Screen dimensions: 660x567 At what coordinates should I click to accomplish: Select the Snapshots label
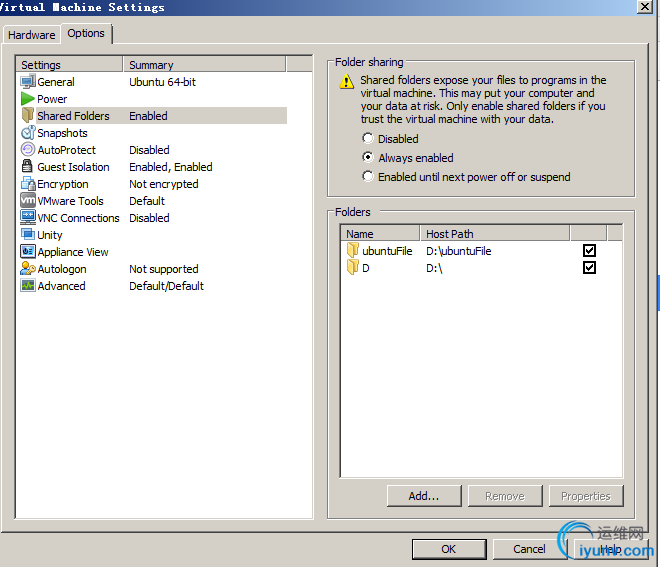pos(62,133)
